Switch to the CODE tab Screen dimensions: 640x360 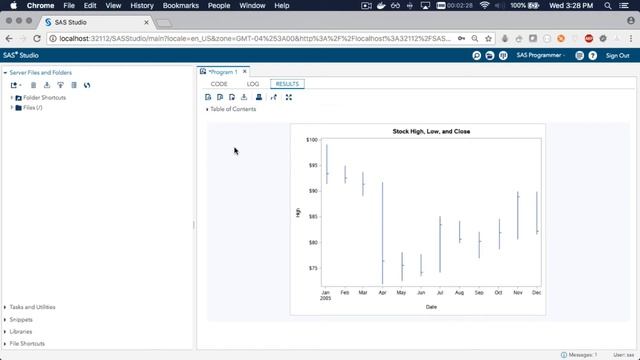click(219, 84)
